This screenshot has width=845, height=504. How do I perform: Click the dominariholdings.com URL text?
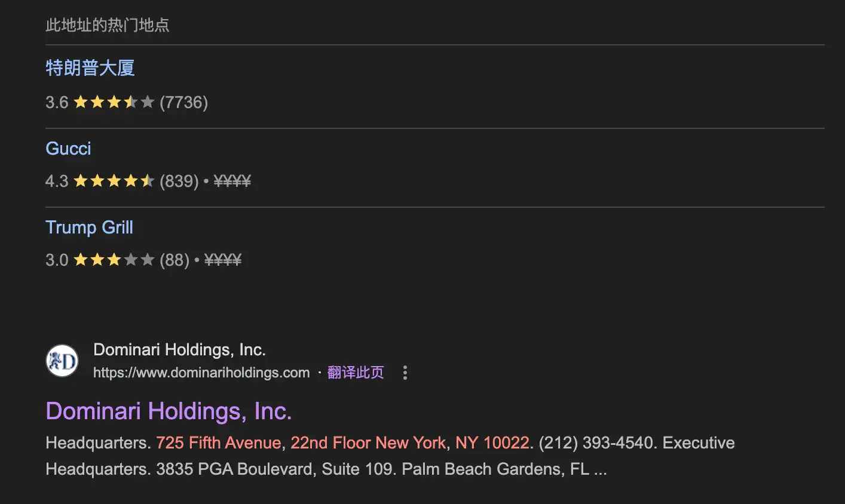pos(201,373)
